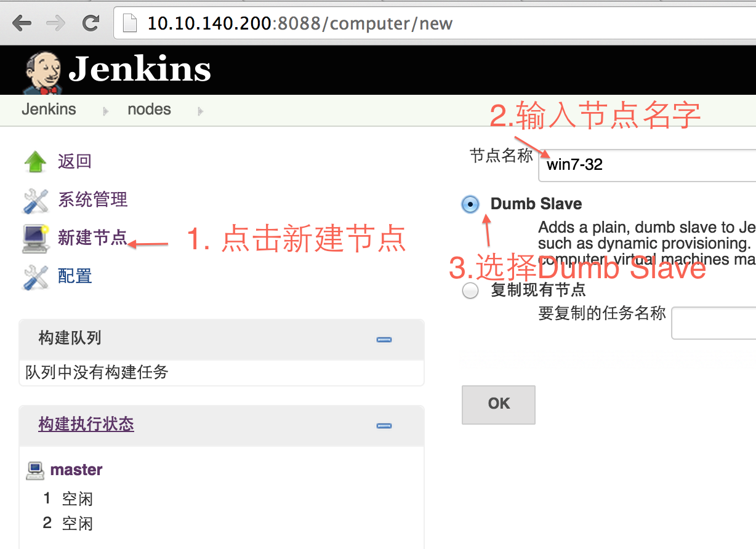
Task: Click the master computer icon
Action: tap(36, 470)
